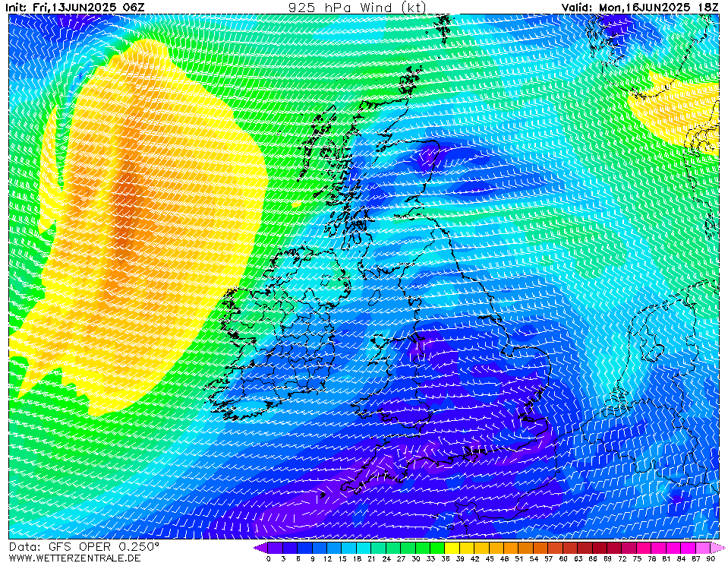
Task: Click the 'Valid: Mon,16JUN2025 18Z' label
Action: [640, 7]
